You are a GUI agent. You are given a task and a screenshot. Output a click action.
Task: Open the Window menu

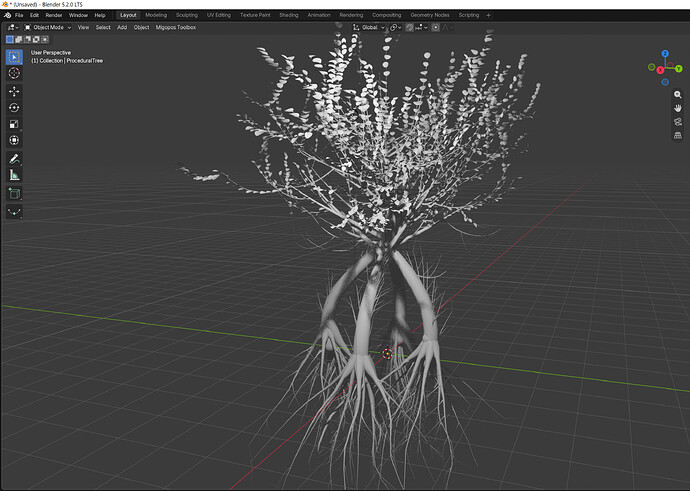78,15
